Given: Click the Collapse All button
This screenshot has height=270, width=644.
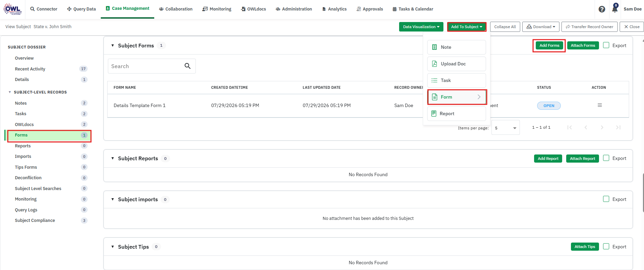Looking at the screenshot, I should click(x=505, y=27).
